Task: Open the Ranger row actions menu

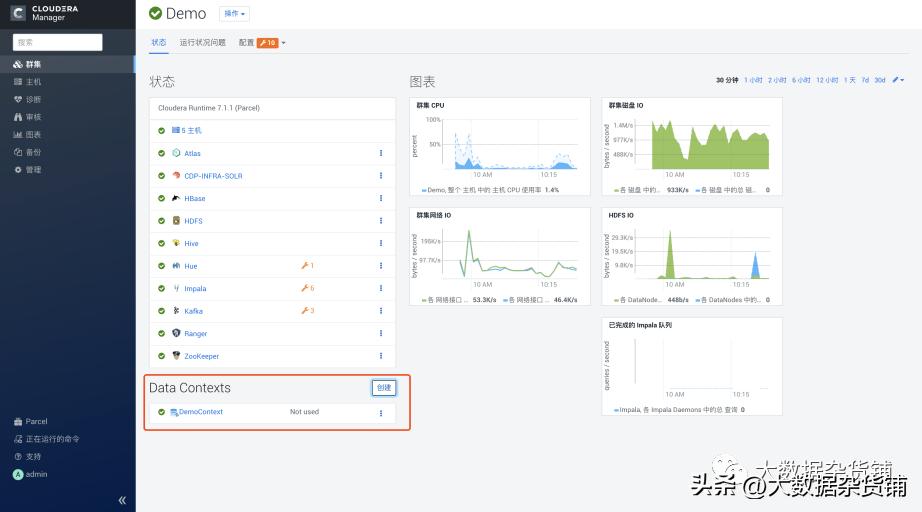Action: 381,333
